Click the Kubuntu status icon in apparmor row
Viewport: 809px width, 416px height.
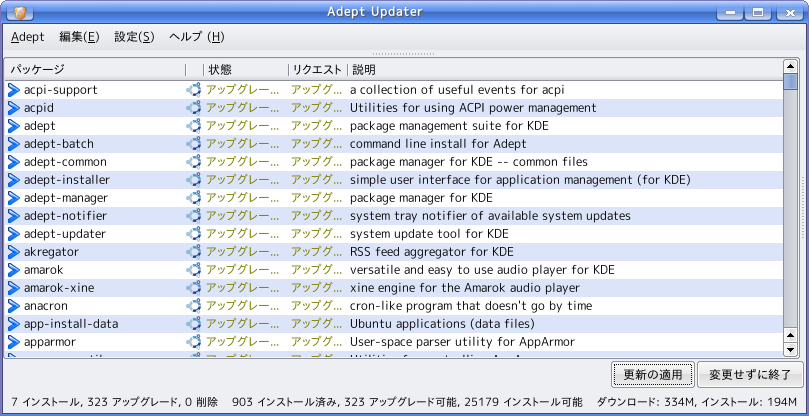(x=193, y=342)
